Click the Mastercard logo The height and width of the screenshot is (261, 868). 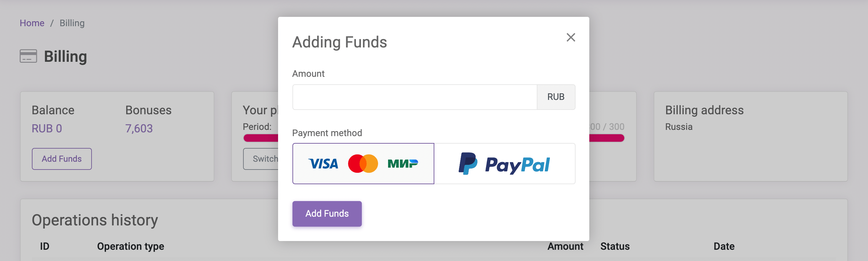point(363,164)
